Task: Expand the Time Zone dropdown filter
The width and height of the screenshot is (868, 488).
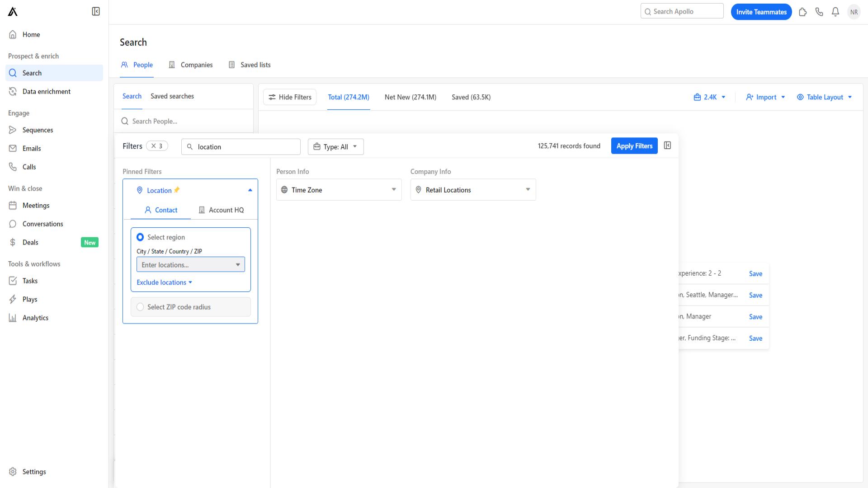Action: (339, 189)
